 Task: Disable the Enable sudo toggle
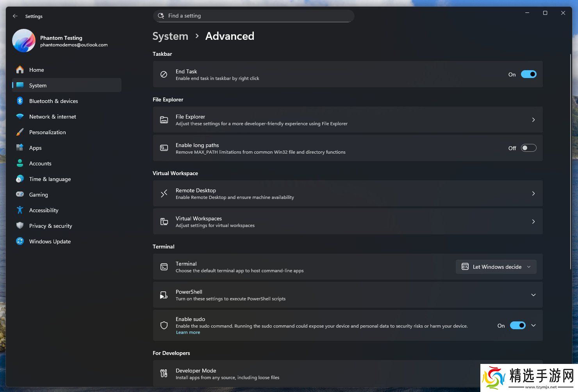(x=517, y=326)
